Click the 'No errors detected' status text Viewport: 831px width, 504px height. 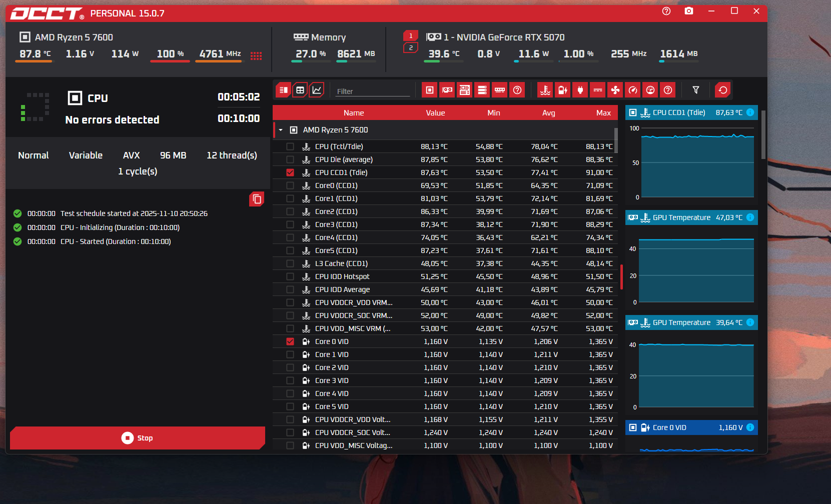click(112, 119)
